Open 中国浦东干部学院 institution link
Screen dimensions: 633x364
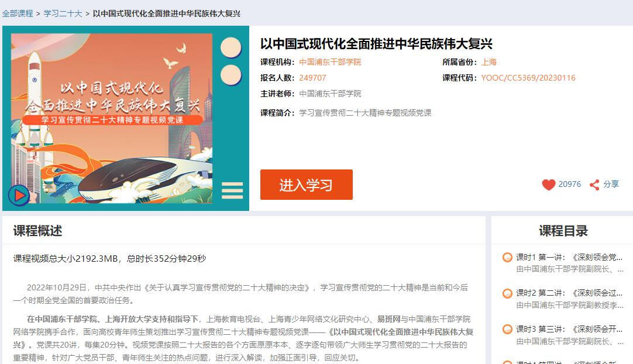[x=330, y=62]
